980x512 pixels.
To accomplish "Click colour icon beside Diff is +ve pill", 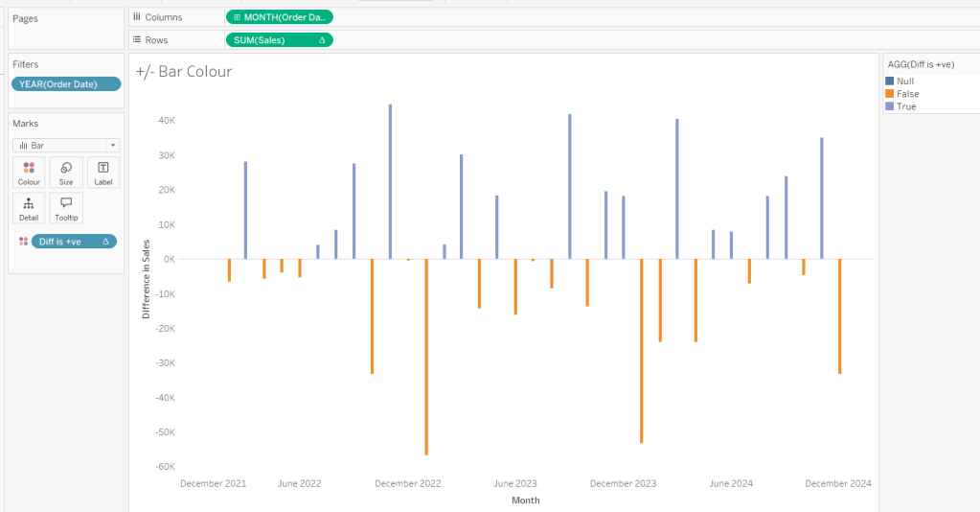I will tap(23, 242).
